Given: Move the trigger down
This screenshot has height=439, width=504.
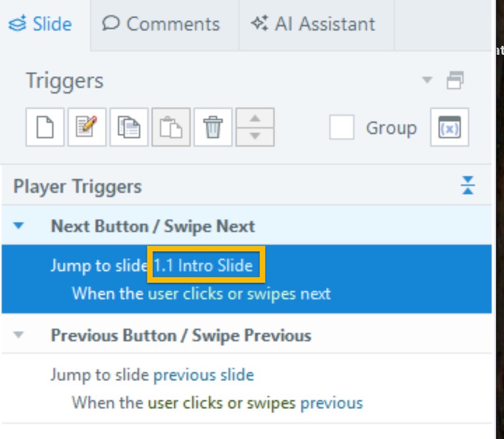Looking at the screenshot, I should (255, 136).
